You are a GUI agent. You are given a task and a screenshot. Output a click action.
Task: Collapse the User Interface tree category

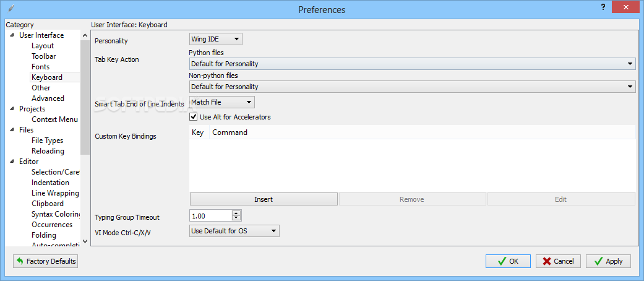tap(12, 35)
